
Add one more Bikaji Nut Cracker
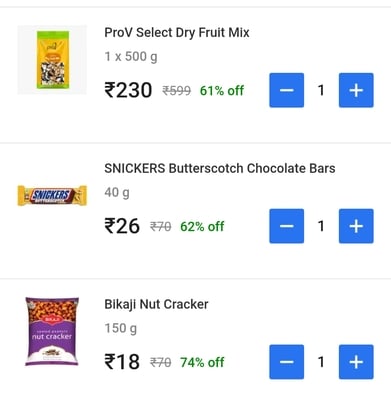356,362
